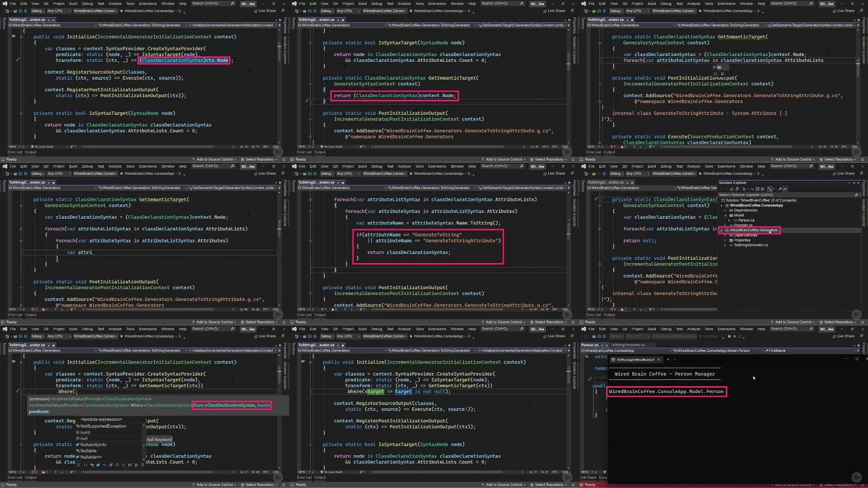Screen dimensions: 868x488
Task: Open the FirstName member dropdown
Action: (854, 350)
